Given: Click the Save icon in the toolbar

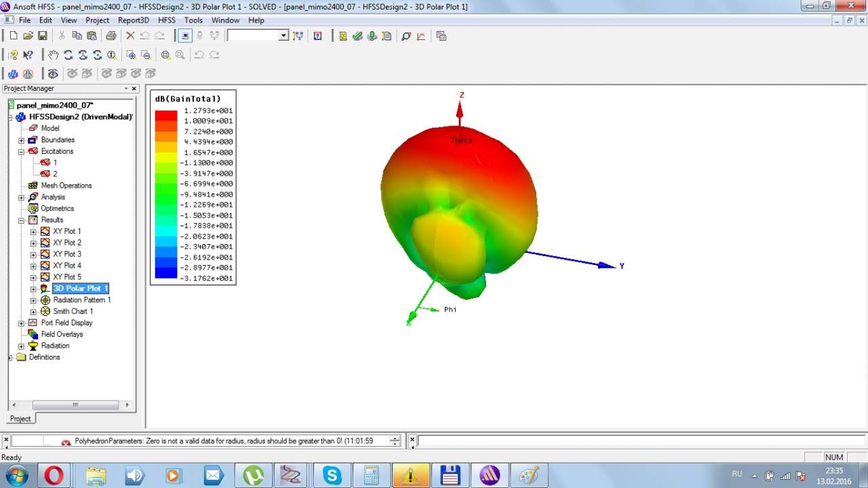Looking at the screenshot, I should (42, 36).
